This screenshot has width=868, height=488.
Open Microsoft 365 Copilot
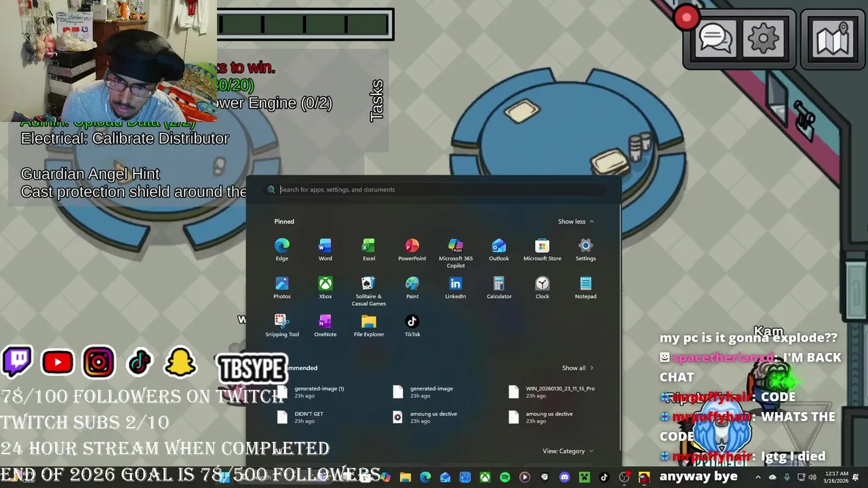click(456, 253)
